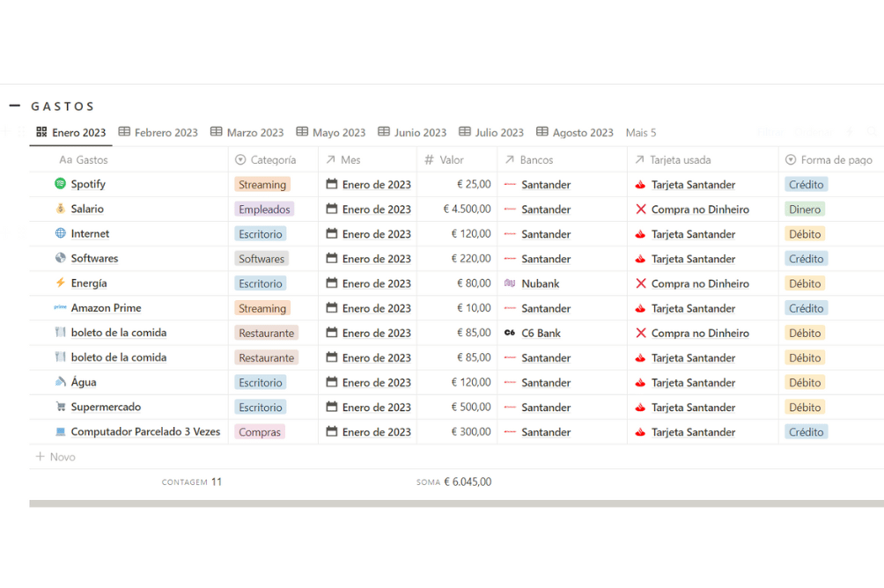This screenshot has width=884, height=588.
Task: Click the Nubank bank icon
Action: [x=510, y=283]
